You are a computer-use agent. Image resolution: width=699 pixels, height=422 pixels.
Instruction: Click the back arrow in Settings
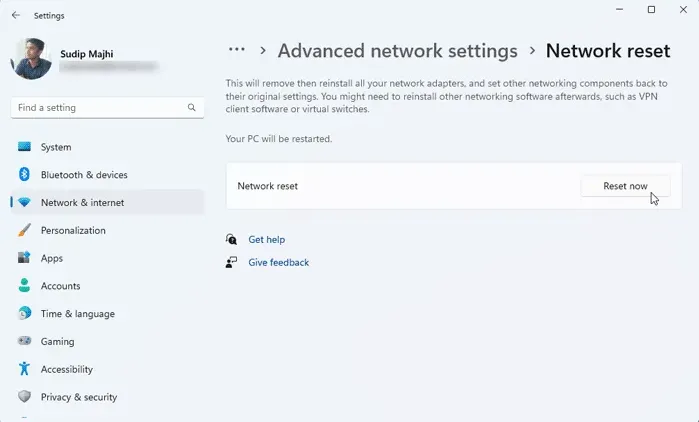pos(16,15)
